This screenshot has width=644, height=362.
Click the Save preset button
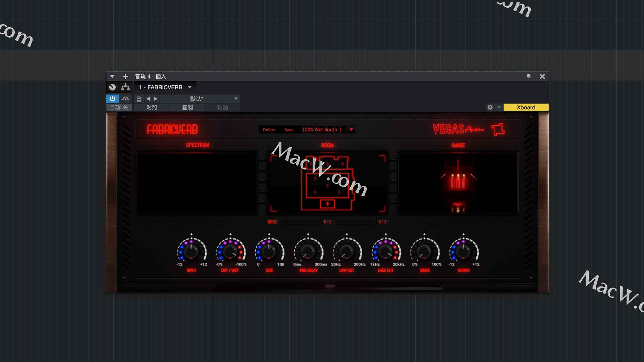(289, 130)
